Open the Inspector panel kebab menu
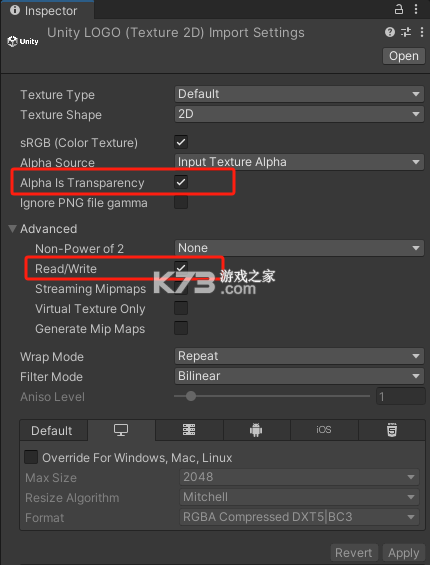Image resolution: width=430 pixels, height=565 pixels. point(416,9)
